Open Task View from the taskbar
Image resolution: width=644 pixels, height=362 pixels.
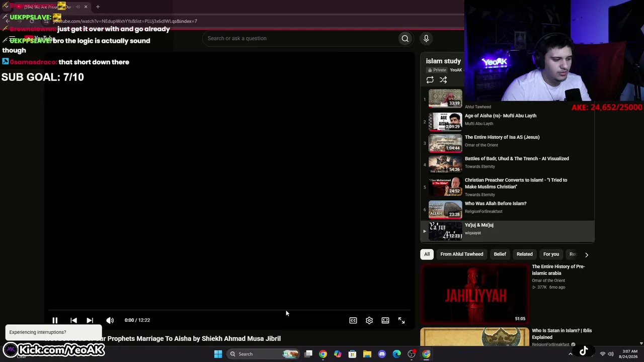point(308,354)
